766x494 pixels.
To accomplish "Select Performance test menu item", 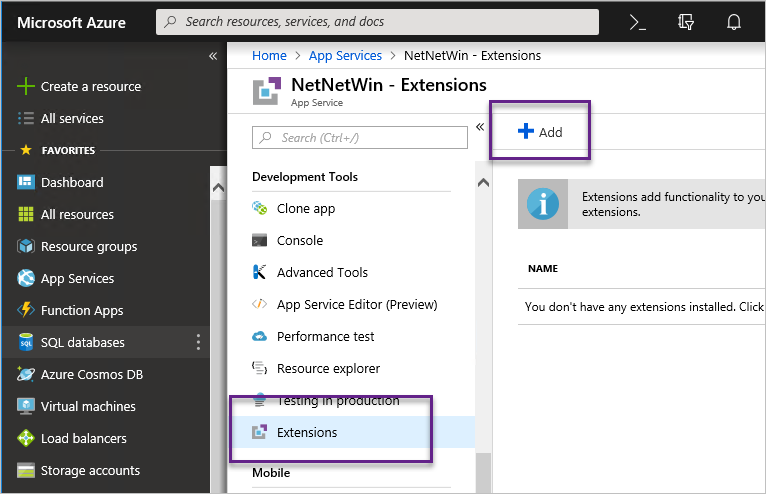I will pos(325,336).
